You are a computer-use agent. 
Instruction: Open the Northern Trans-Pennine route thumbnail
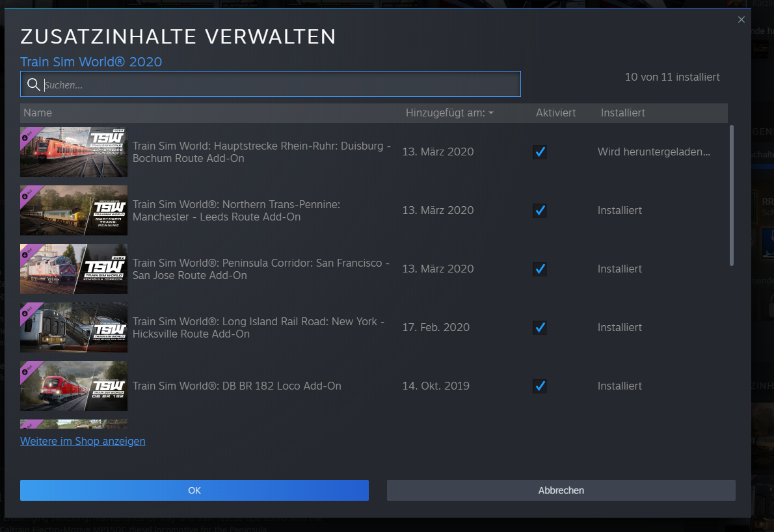pos(73,210)
